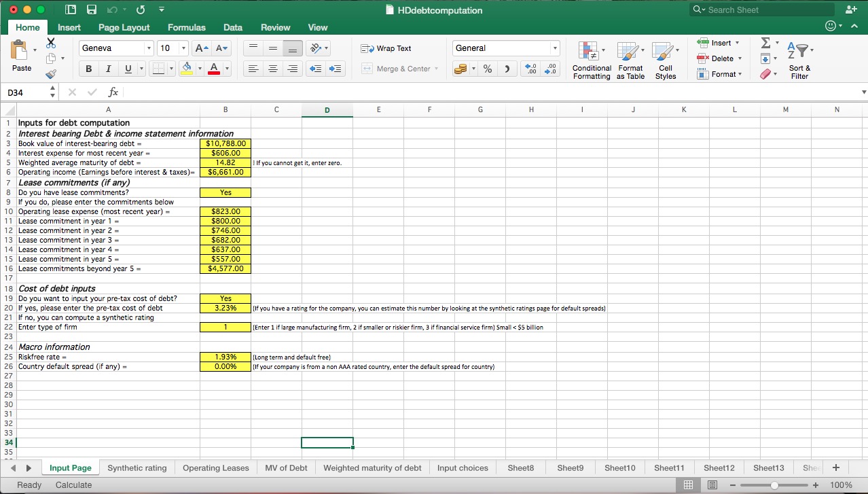Switch to the Formulas ribbon tab
868x494 pixels.
pyautogui.click(x=186, y=28)
